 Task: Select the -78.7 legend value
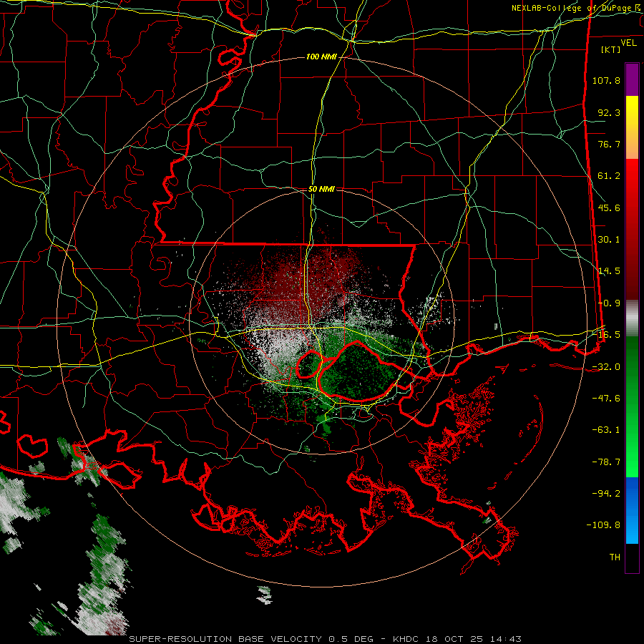[606, 462]
